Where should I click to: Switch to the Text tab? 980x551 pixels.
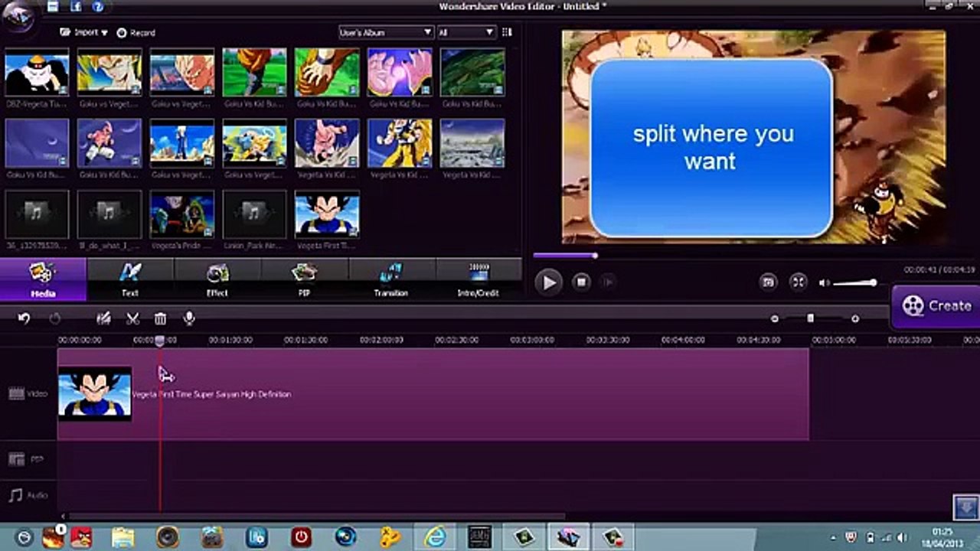(130, 279)
